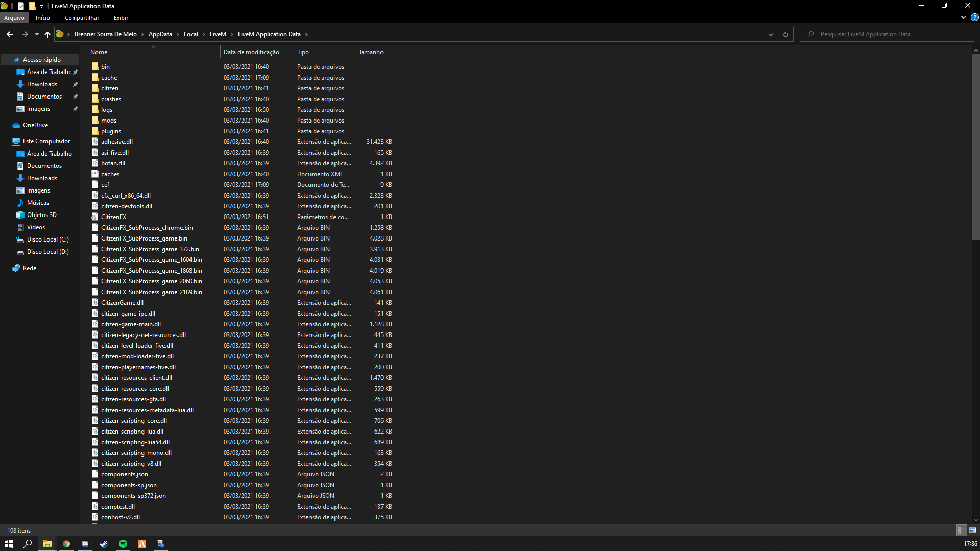980x551 pixels.
Task: Switch to the Exibir ribbon tab
Action: [x=121, y=18]
